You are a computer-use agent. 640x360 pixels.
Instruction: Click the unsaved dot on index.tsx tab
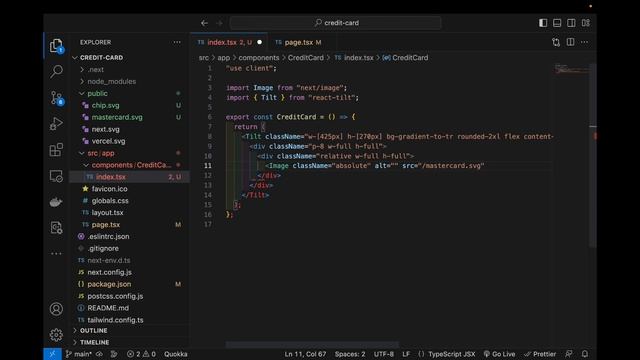point(260,42)
